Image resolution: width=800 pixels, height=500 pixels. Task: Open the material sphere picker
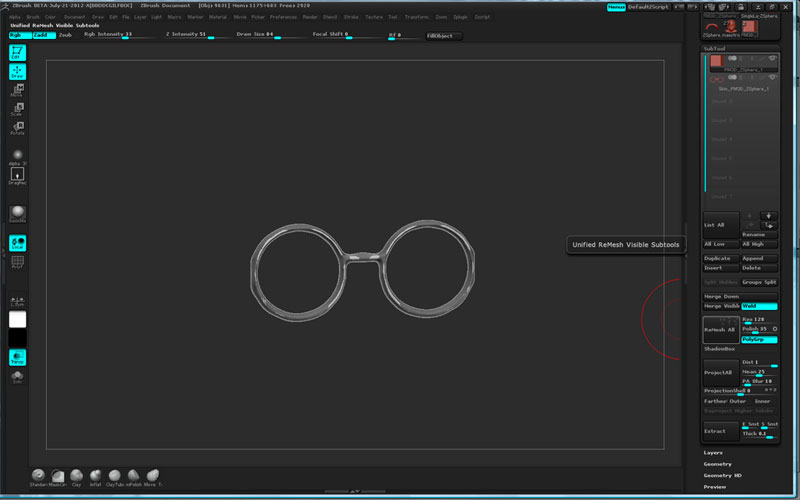coord(17,214)
